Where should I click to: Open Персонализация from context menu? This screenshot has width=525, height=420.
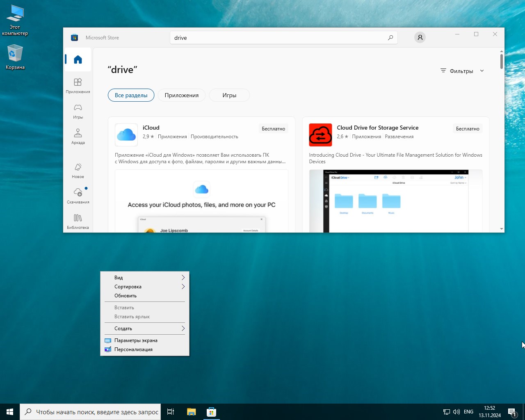(x=133, y=349)
